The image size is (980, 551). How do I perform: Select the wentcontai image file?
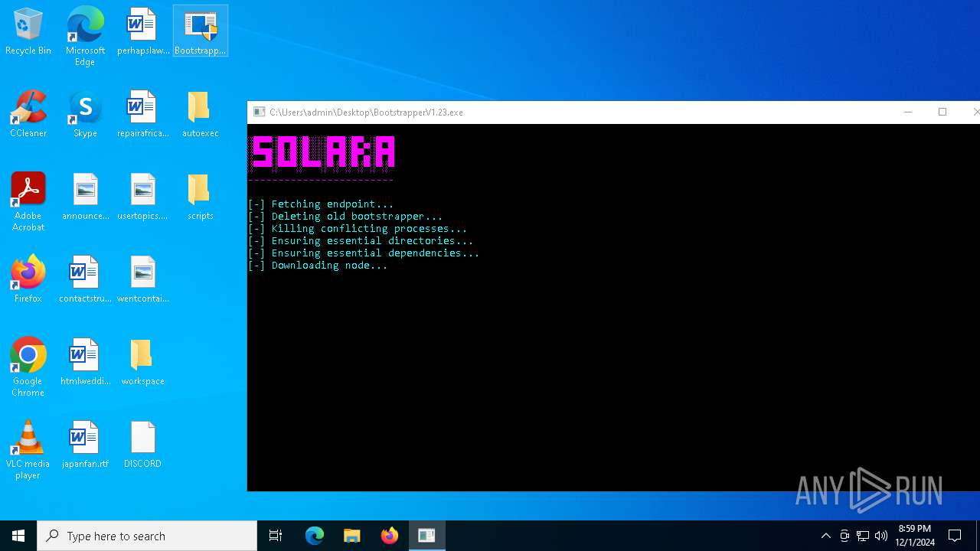click(142, 280)
